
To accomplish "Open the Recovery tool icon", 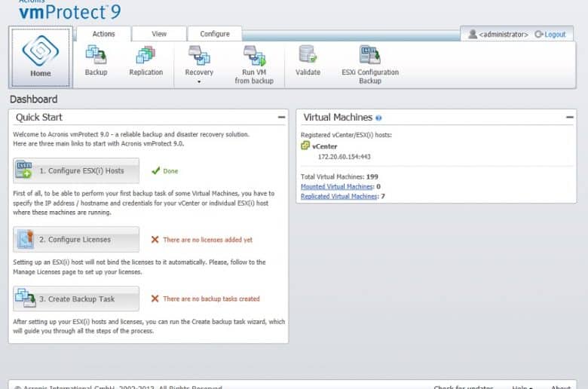I will 199,55.
